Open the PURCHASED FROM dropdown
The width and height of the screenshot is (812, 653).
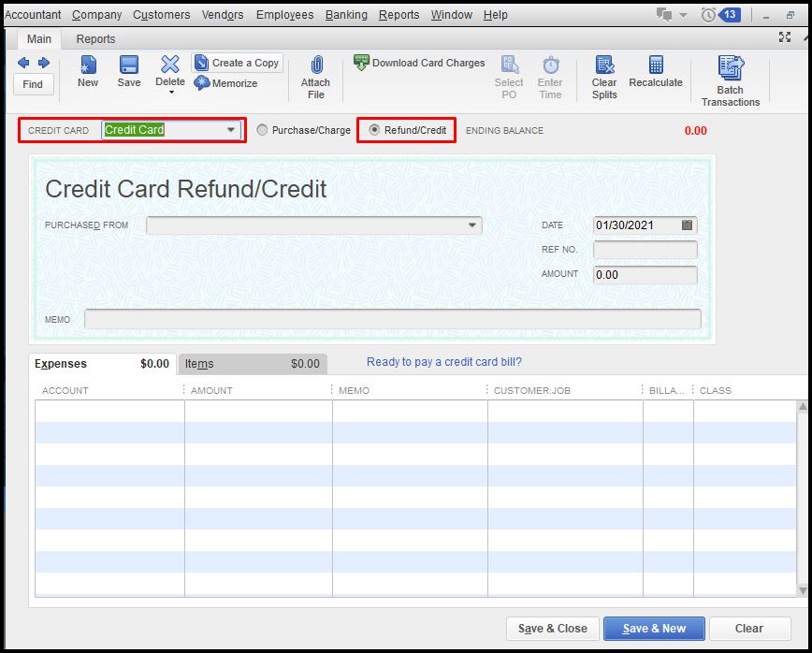tap(472, 225)
